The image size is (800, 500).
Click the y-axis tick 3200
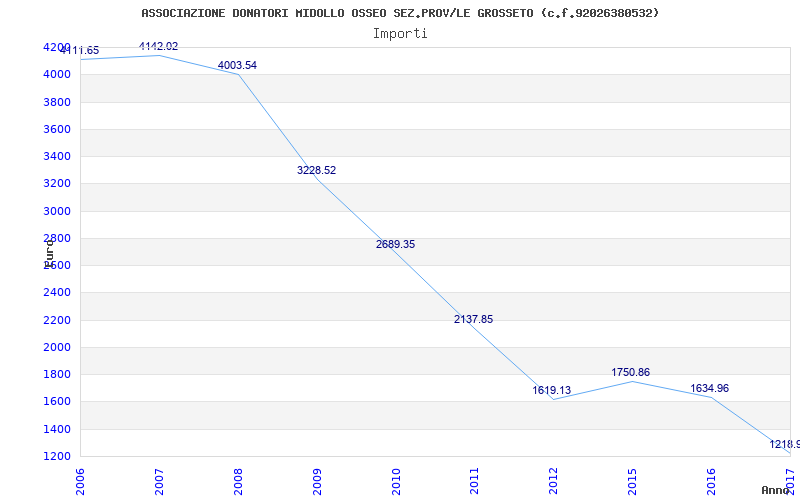click(57, 184)
